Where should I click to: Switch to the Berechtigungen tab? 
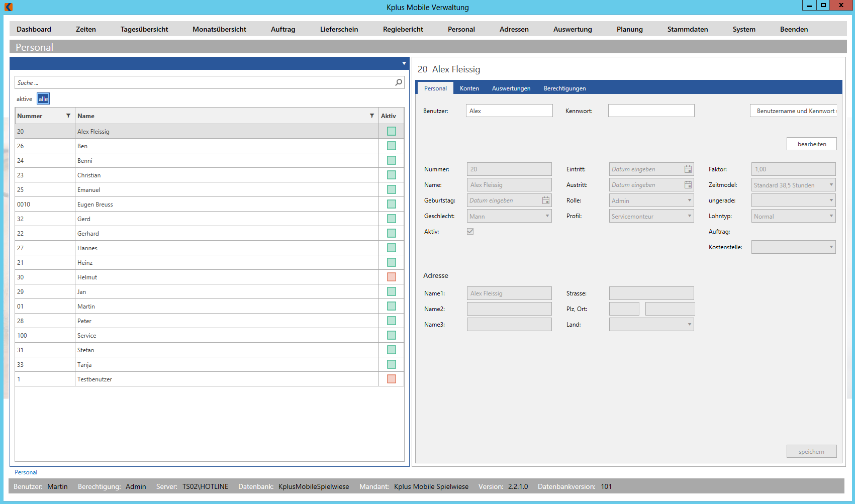(565, 88)
